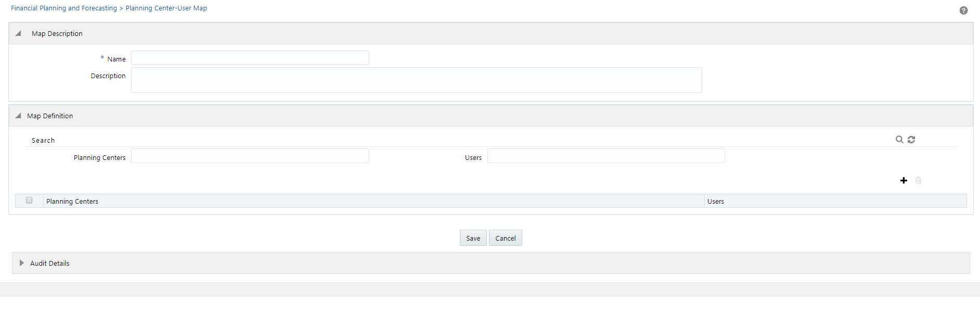The height and width of the screenshot is (310, 980).
Task: Click the Search section label
Action: 43,140
